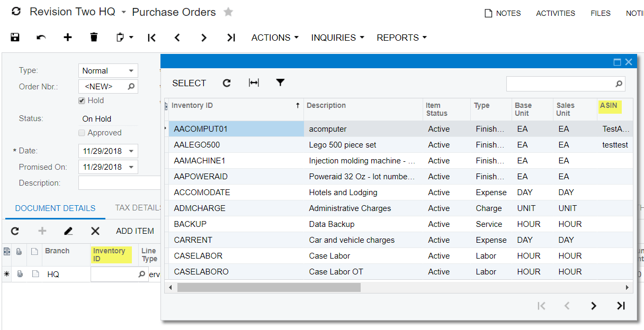
Task: Refresh the inventory lookup list
Action: pos(227,83)
